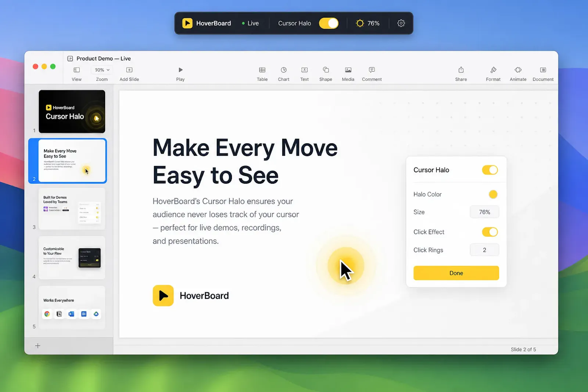Click the Halo Color label
The height and width of the screenshot is (392, 588).
pyautogui.click(x=427, y=194)
